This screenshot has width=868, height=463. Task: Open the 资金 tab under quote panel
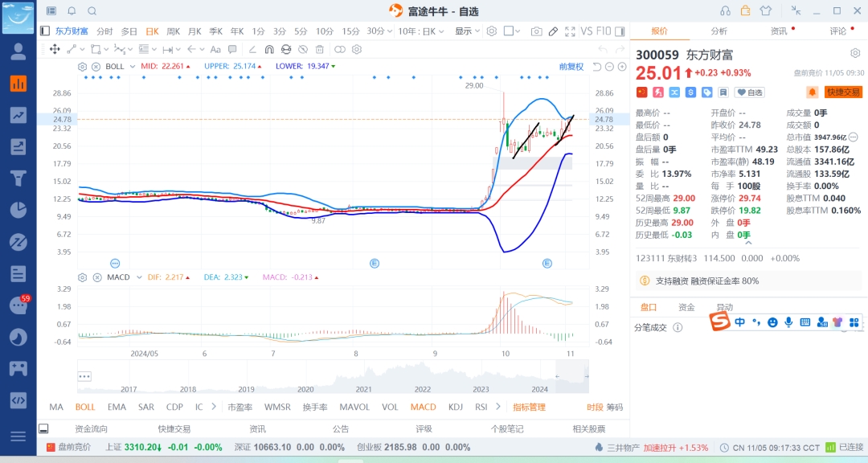tap(686, 307)
